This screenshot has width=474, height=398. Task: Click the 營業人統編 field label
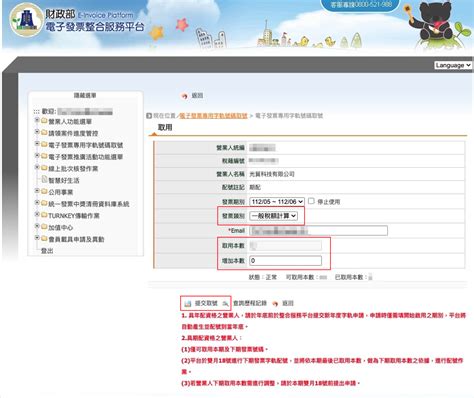pyautogui.click(x=230, y=148)
